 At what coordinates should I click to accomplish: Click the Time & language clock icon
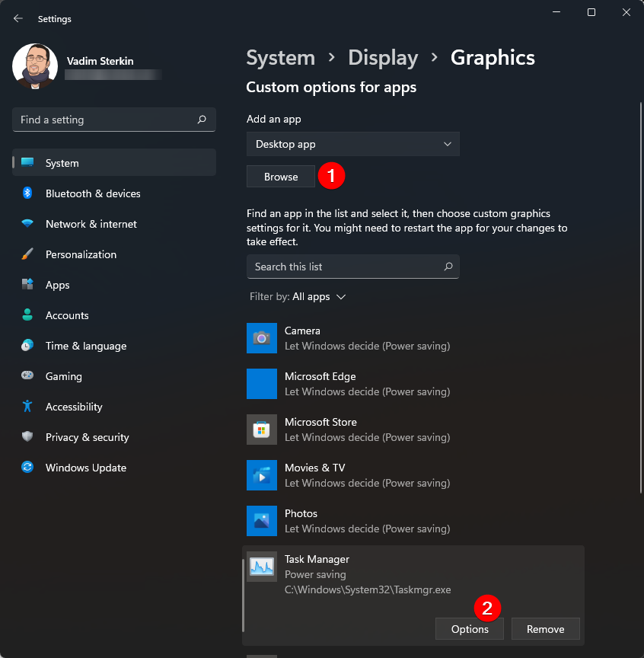click(27, 345)
